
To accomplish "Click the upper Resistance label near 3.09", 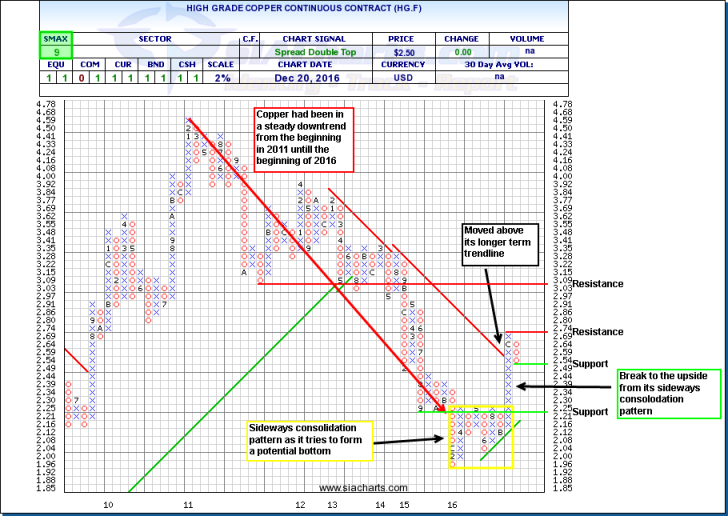I will 599,284.
